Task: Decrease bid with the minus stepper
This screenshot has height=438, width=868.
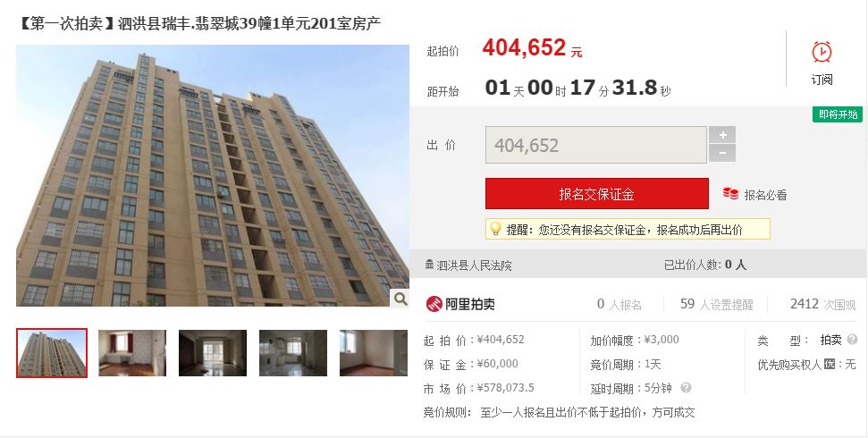Action: pos(722,154)
